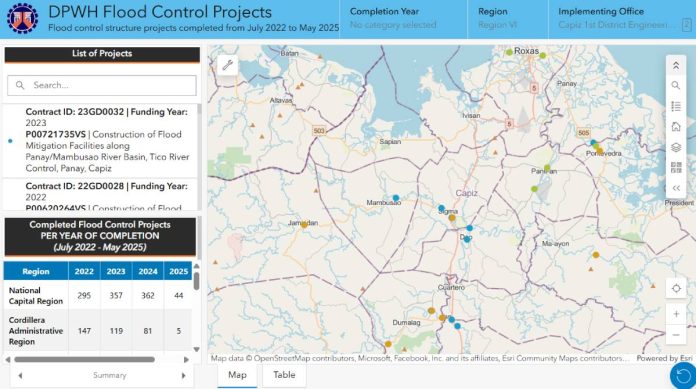The image size is (696, 389).
Task: Open the basemap gallery grid tool
Action: (x=676, y=167)
